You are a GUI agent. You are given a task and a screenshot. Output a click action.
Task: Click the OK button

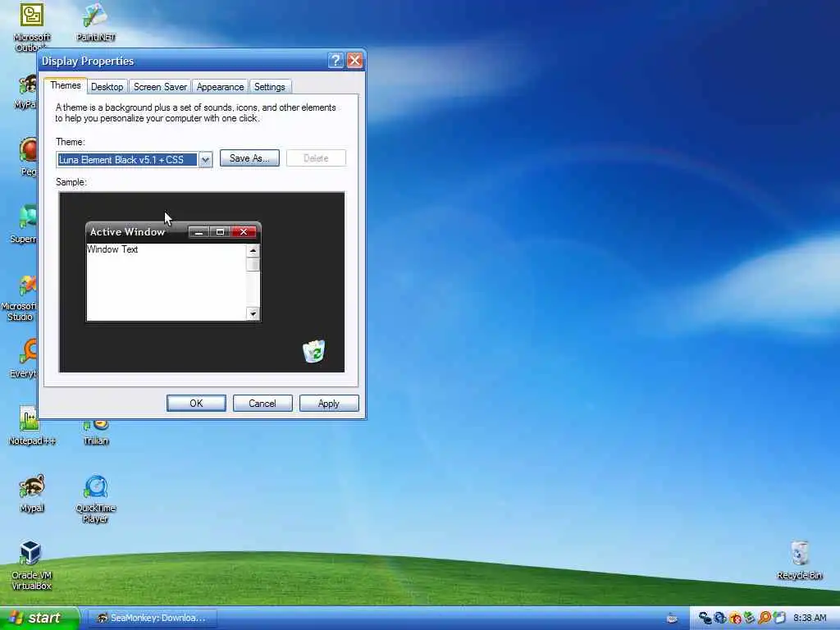(196, 404)
